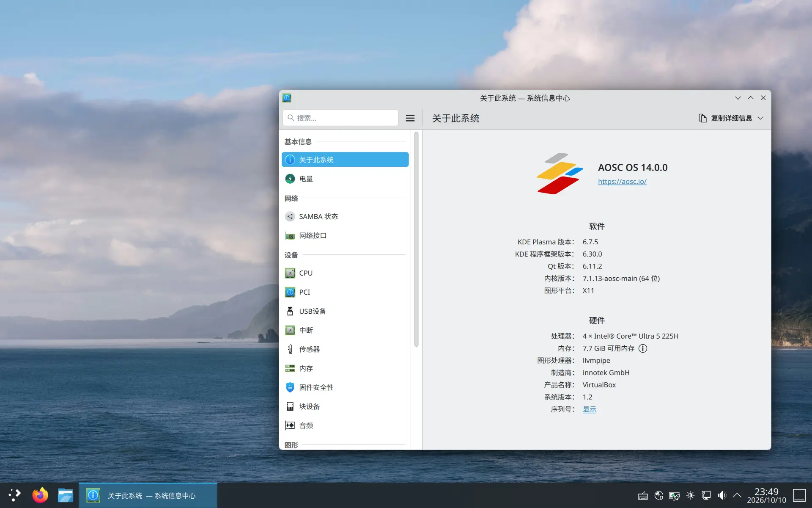Screen dimensions: 812x508
Task: Open the volume control tray icon
Action: (x=721, y=495)
